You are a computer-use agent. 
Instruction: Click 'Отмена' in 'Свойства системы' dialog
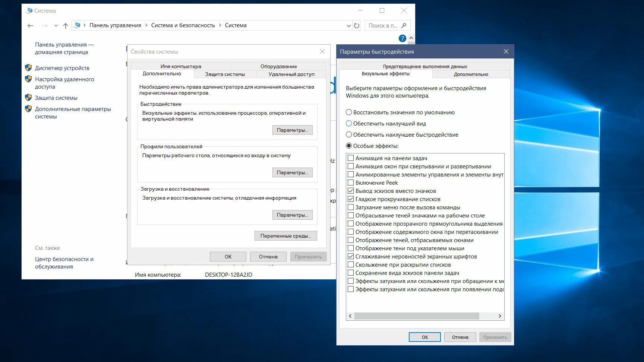(x=268, y=257)
